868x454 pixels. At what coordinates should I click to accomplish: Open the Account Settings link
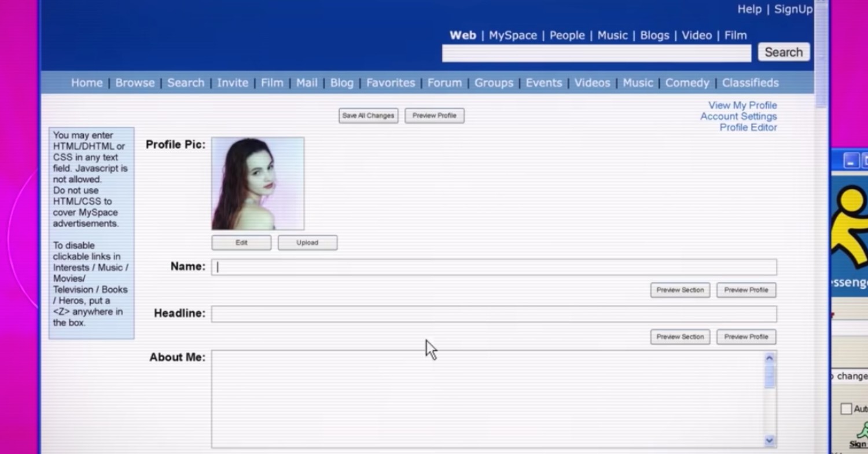click(x=738, y=116)
